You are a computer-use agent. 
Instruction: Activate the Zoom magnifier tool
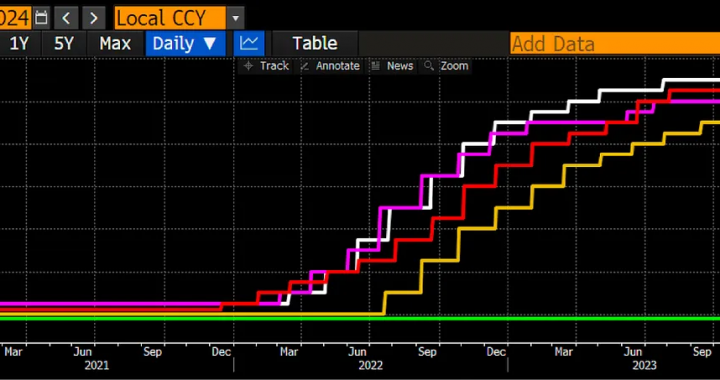pyautogui.click(x=446, y=66)
